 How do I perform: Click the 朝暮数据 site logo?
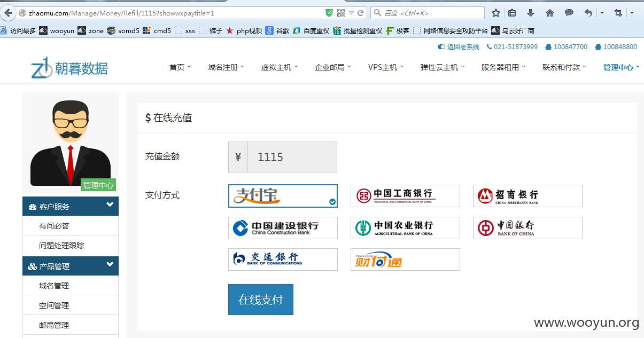(69, 68)
